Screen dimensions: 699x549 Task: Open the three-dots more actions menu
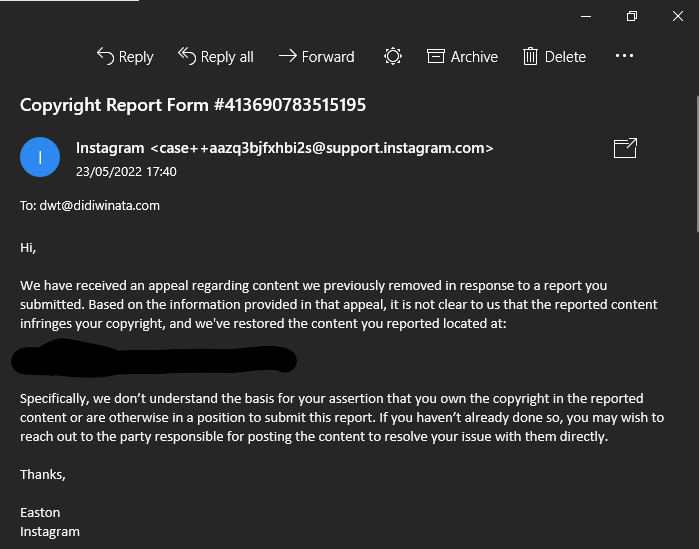point(624,56)
